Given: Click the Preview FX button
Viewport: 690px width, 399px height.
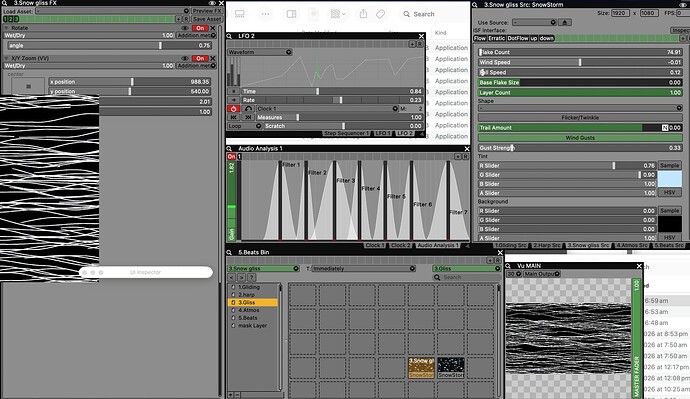Looking at the screenshot, I should [206, 11].
